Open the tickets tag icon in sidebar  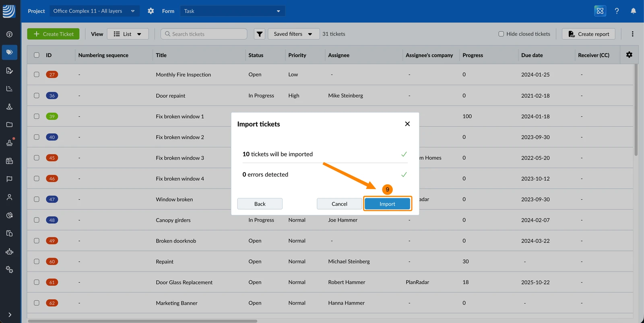10,52
